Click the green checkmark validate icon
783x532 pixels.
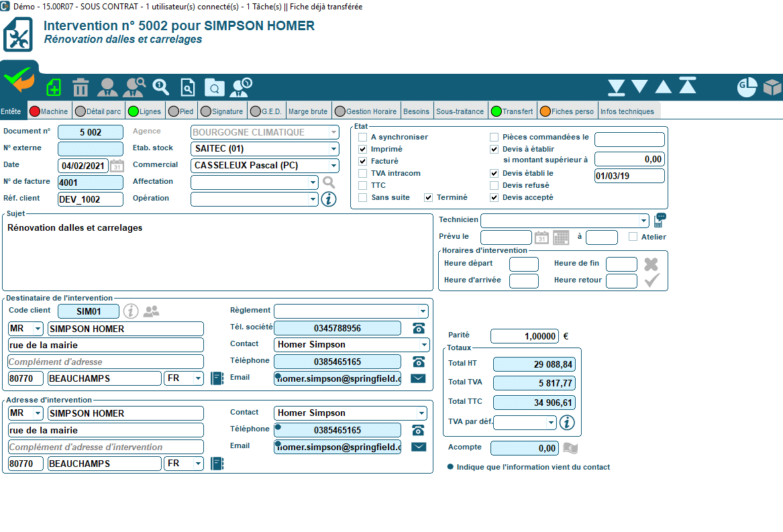[19, 81]
